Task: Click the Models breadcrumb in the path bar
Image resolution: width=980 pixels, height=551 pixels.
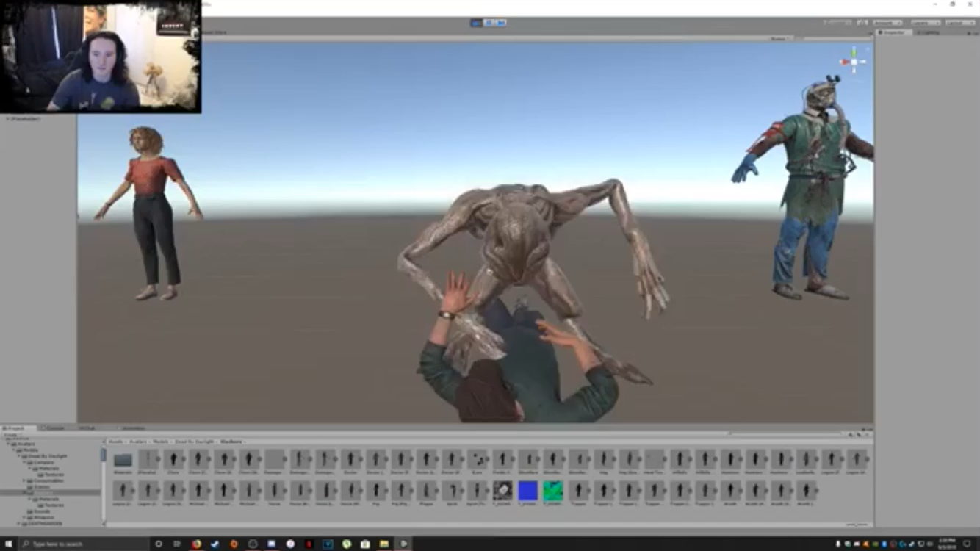Action: pos(159,442)
